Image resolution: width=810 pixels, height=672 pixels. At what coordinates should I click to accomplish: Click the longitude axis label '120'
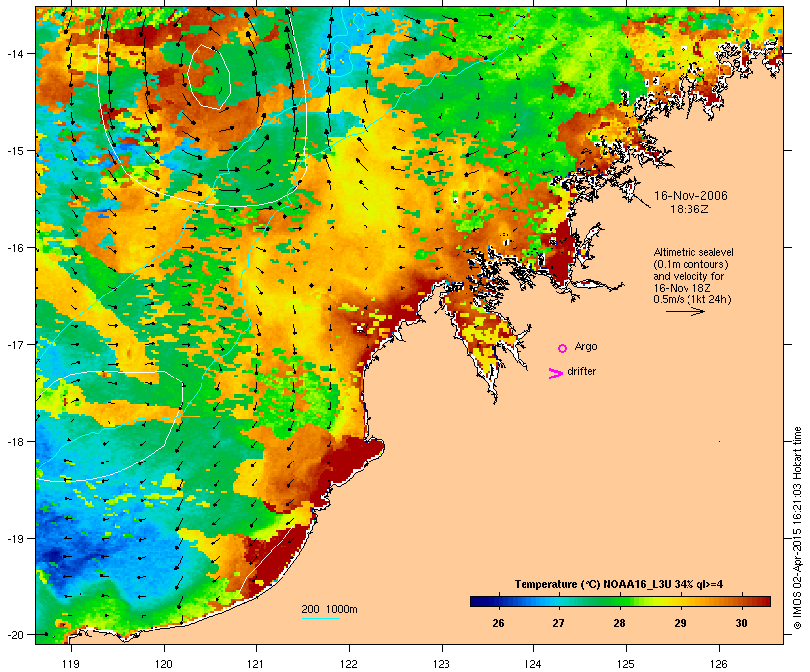click(164, 664)
